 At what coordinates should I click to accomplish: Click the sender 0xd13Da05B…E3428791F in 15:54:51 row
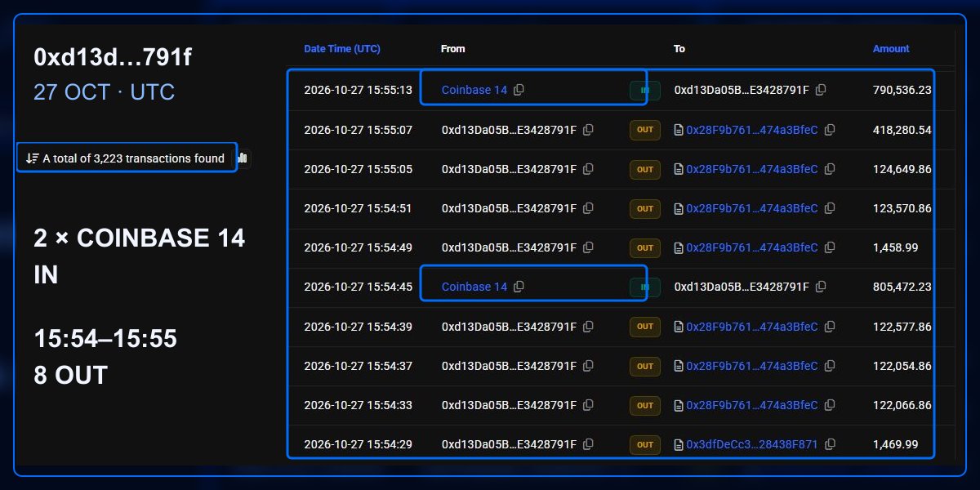pos(509,208)
